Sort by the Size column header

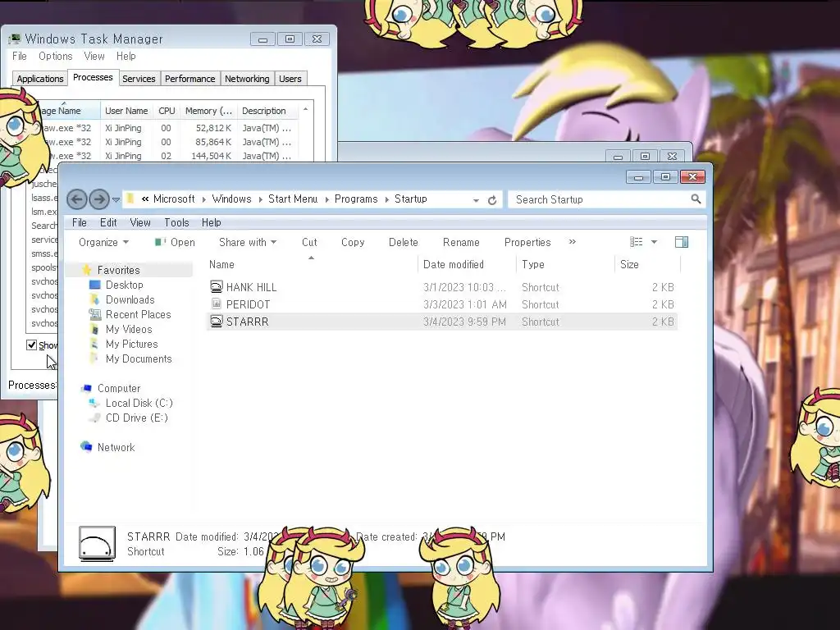[x=648, y=264]
